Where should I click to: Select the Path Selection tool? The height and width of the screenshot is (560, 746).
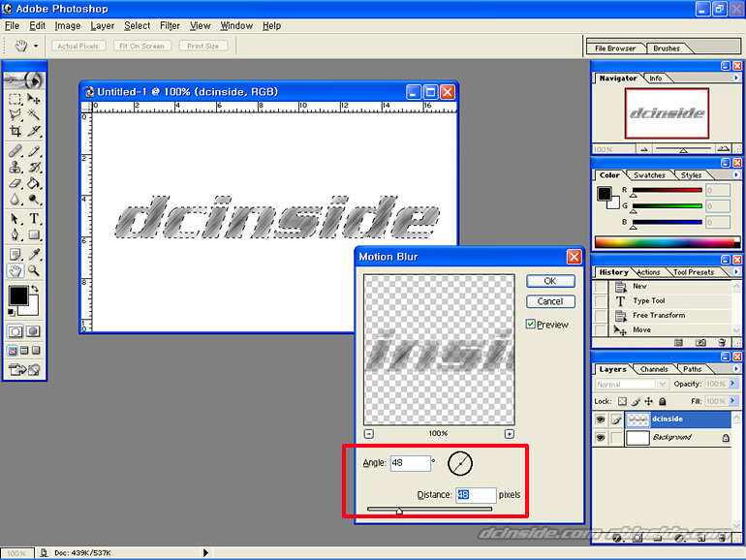pos(16,219)
